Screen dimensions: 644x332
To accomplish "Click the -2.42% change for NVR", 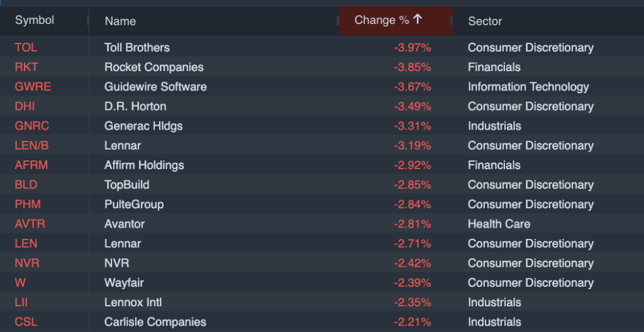I will coord(413,263).
